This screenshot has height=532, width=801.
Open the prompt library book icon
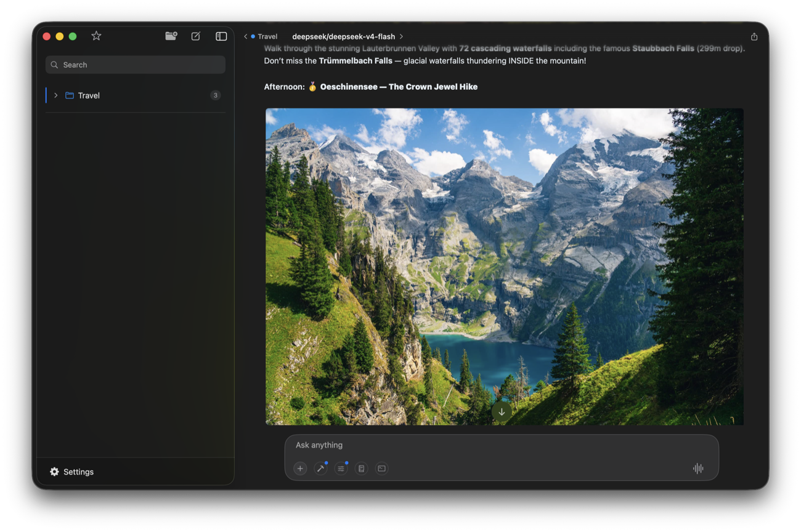click(x=362, y=469)
